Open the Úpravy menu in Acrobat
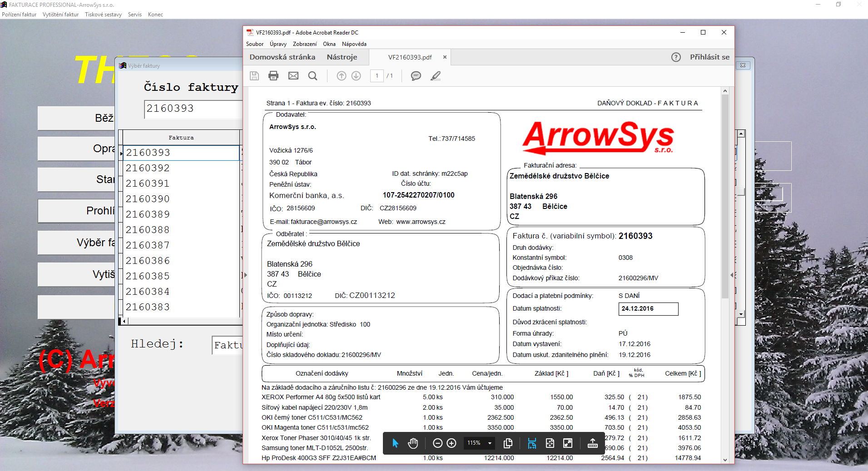The width and height of the screenshot is (868, 471). click(x=278, y=44)
